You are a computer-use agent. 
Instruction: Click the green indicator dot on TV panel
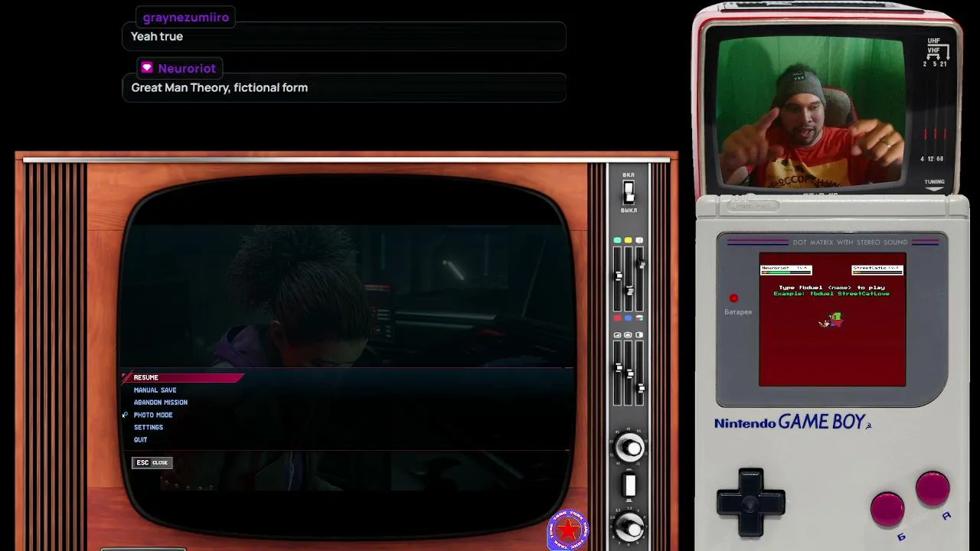[617, 240]
